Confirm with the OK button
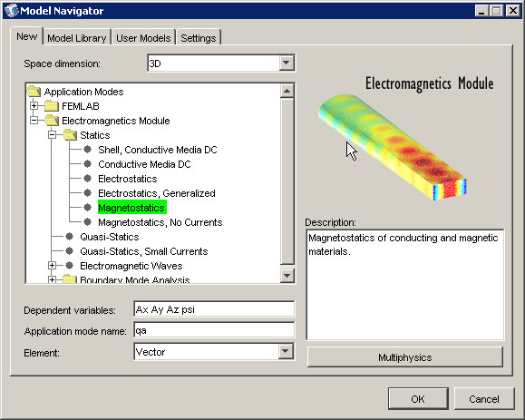Screen dimensions: 525x420 418,399
